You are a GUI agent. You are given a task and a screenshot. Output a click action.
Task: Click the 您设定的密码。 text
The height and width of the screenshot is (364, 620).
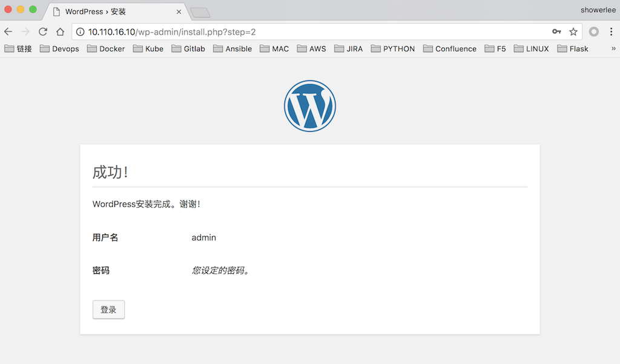coord(221,270)
